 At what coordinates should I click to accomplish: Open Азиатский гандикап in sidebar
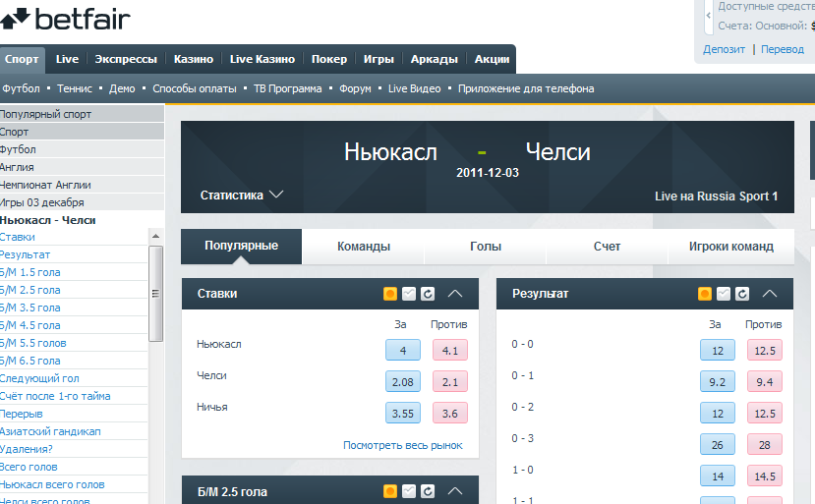pyautogui.click(x=50, y=431)
